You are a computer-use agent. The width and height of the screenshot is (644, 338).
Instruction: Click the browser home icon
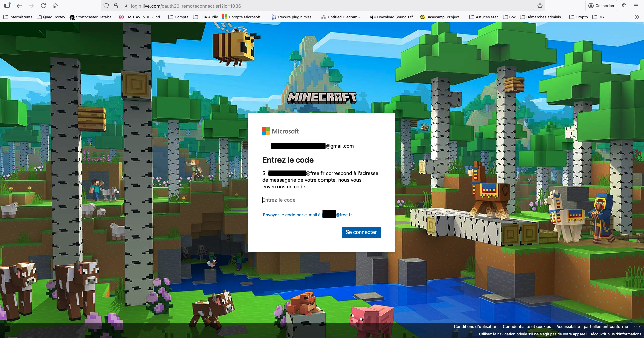click(55, 6)
